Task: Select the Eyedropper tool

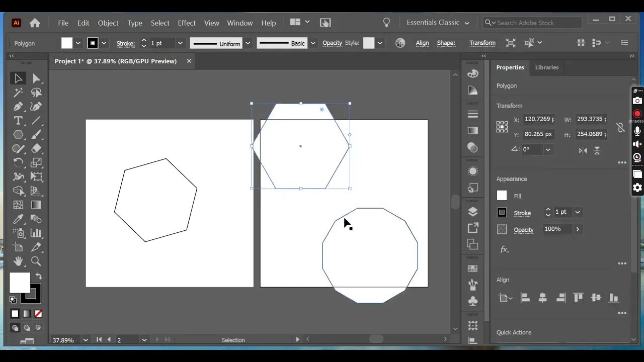Action: click(18, 219)
